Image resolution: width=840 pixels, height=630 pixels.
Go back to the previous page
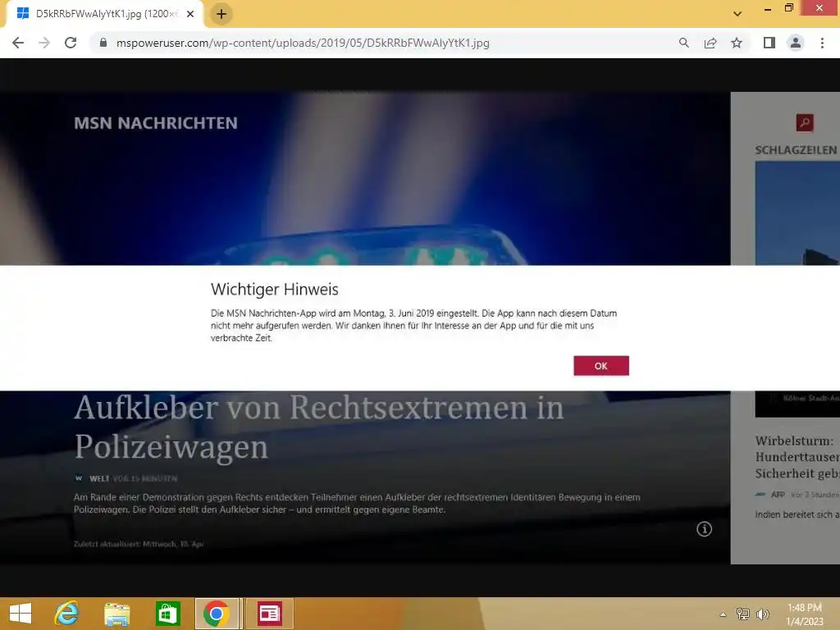18,43
